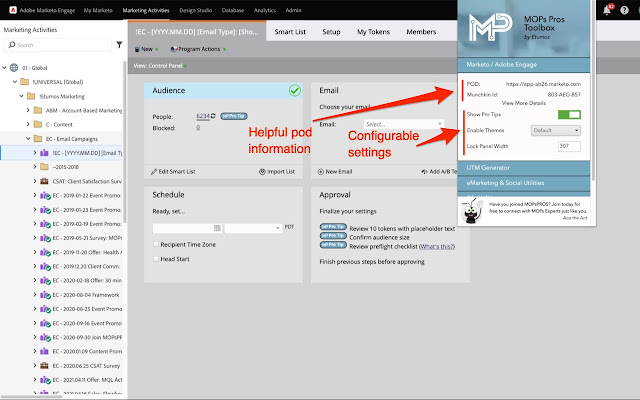
Task: Click the C - Content folder icon
Action: (38, 124)
